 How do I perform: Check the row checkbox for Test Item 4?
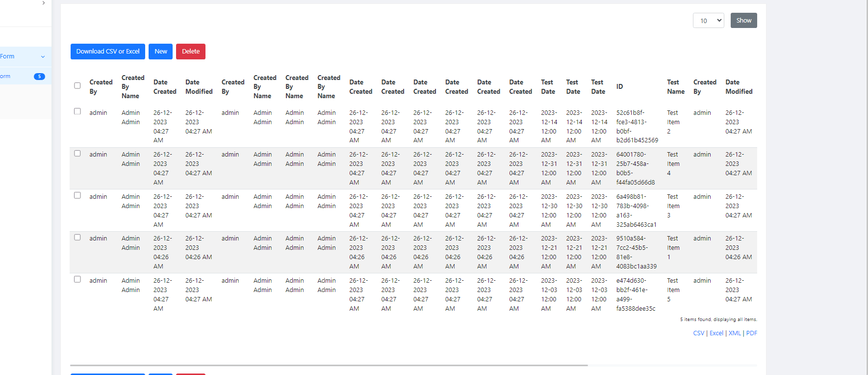coord(77,153)
